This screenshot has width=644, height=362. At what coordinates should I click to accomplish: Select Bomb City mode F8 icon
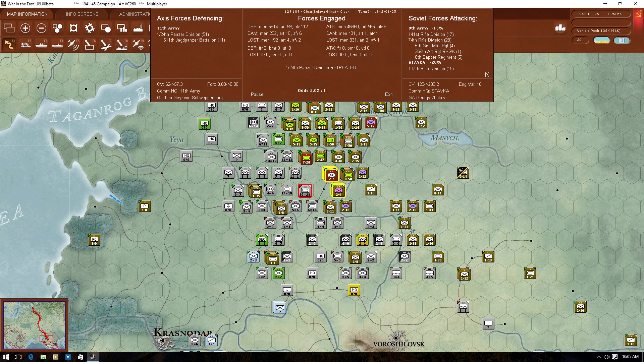[122, 45]
